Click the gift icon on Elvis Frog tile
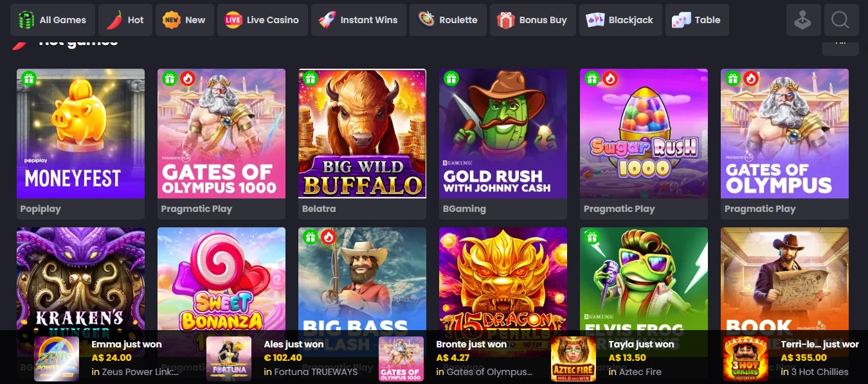The image size is (868, 384). pos(592,238)
